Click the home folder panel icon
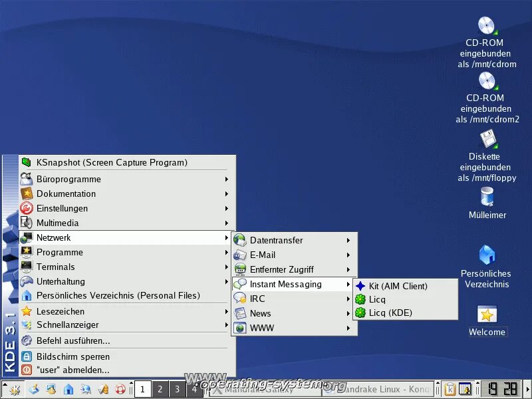This screenshot has height=399, width=532. point(68,389)
